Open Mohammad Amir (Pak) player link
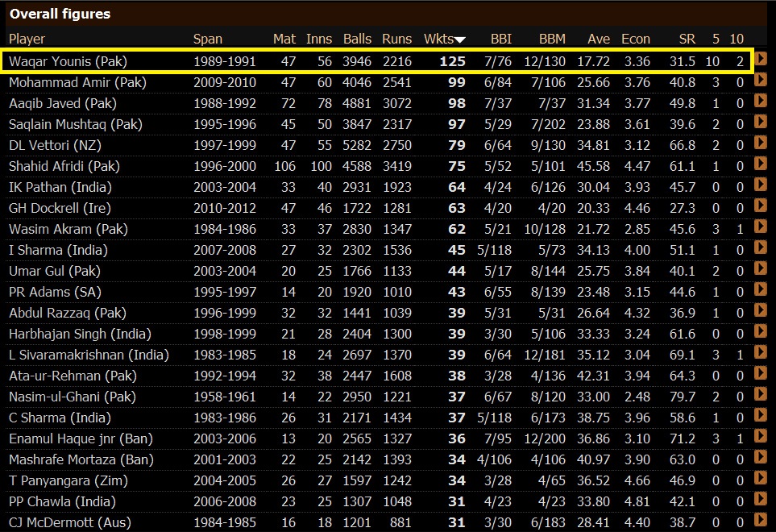This screenshot has width=776, height=532. coord(77,82)
